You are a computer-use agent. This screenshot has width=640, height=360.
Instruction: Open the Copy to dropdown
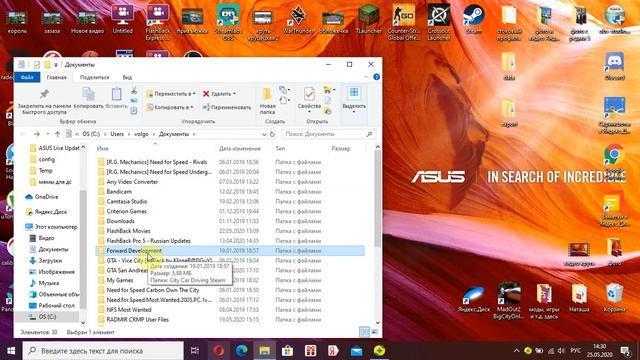point(170,107)
